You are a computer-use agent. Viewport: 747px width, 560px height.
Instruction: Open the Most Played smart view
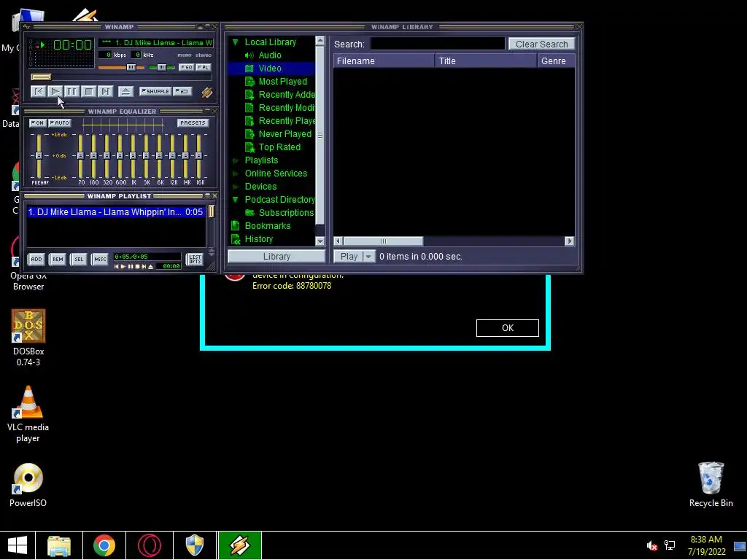(282, 82)
